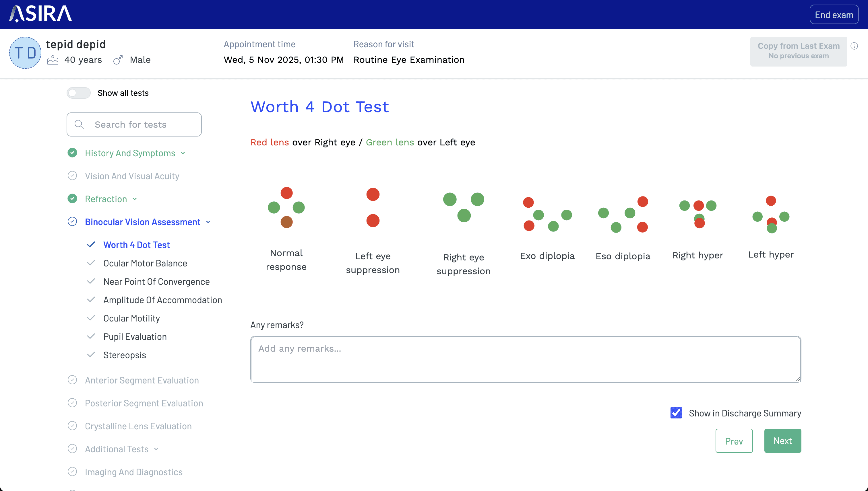Uncheck Show in Discharge Summary checkbox
Screen dimensions: 868x491
[676, 413]
